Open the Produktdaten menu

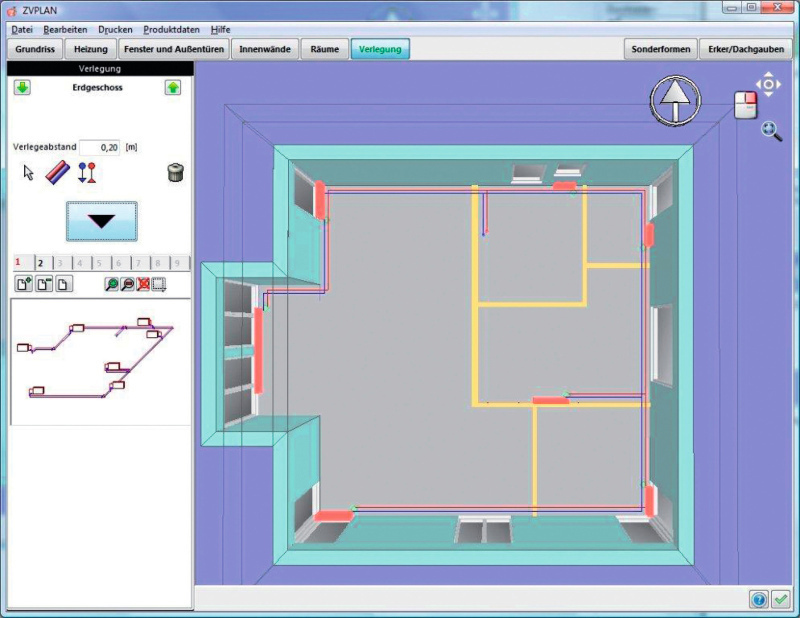click(x=171, y=30)
